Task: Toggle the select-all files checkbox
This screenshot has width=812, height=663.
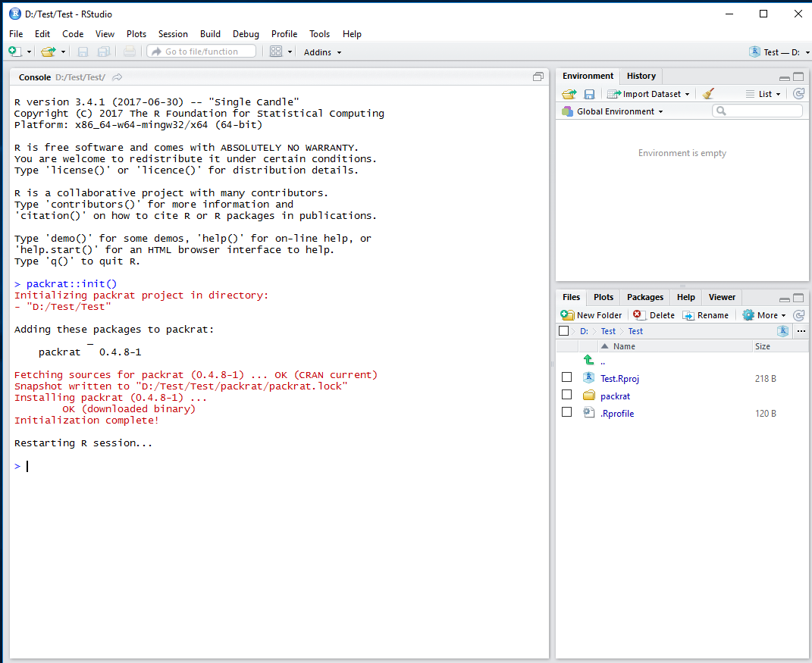Action: (564, 330)
